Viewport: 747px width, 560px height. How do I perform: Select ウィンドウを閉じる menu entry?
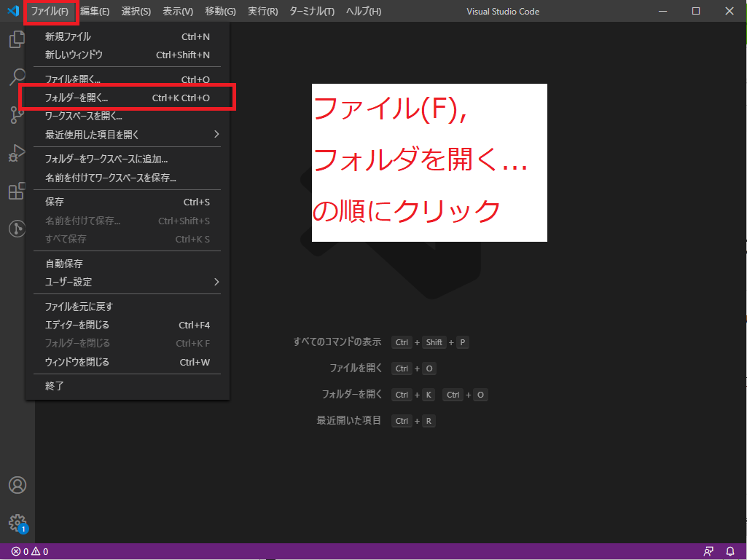click(128, 362)
